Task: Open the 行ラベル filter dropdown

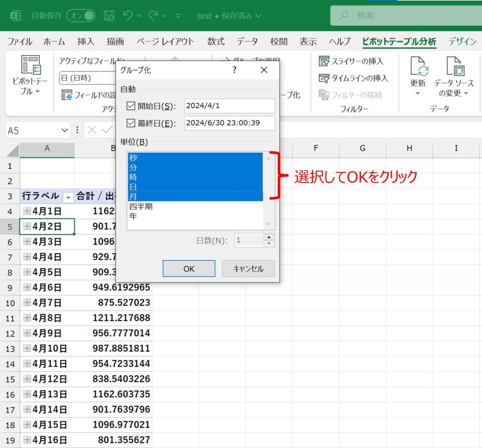Action: (68, 197)
